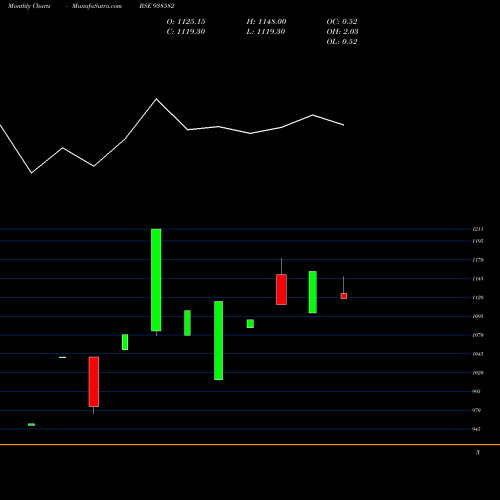Click the 1029 price axis label
The width and height of the screenshot is (500, 500).
click(478, 373)
